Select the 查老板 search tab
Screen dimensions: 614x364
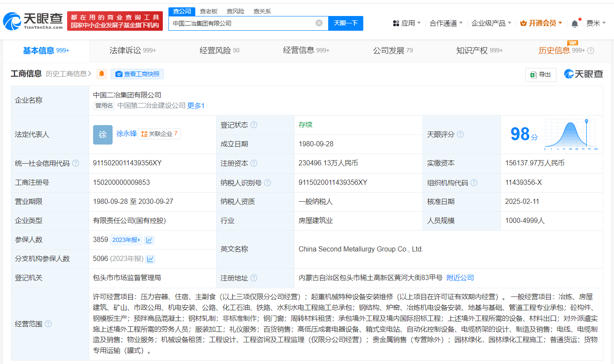(209, 11)
